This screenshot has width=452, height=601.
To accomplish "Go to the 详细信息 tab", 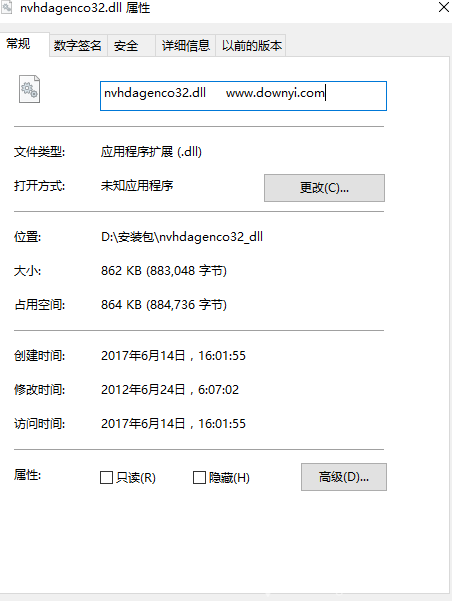I will tap(186, 46).
